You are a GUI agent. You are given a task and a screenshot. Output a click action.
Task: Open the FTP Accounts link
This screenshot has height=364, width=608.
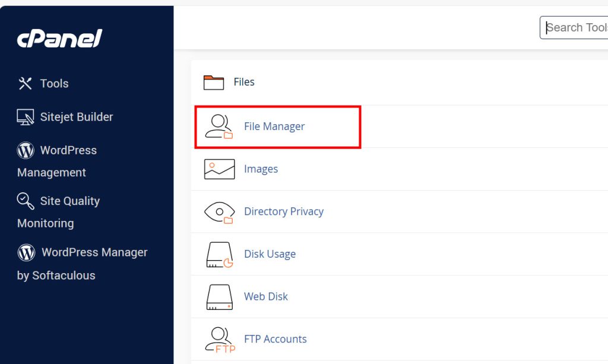click(x=275, y=339)
